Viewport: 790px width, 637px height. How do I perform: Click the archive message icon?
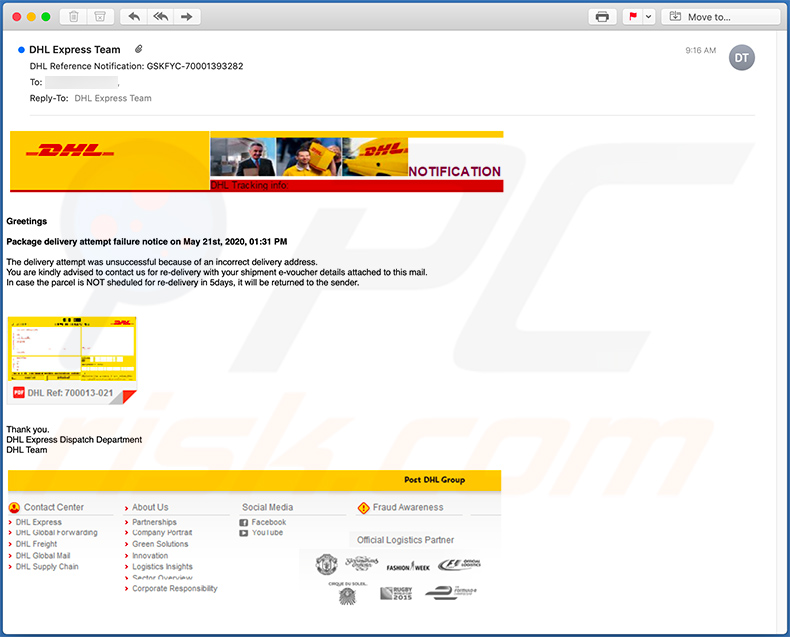tap(100, 17)
